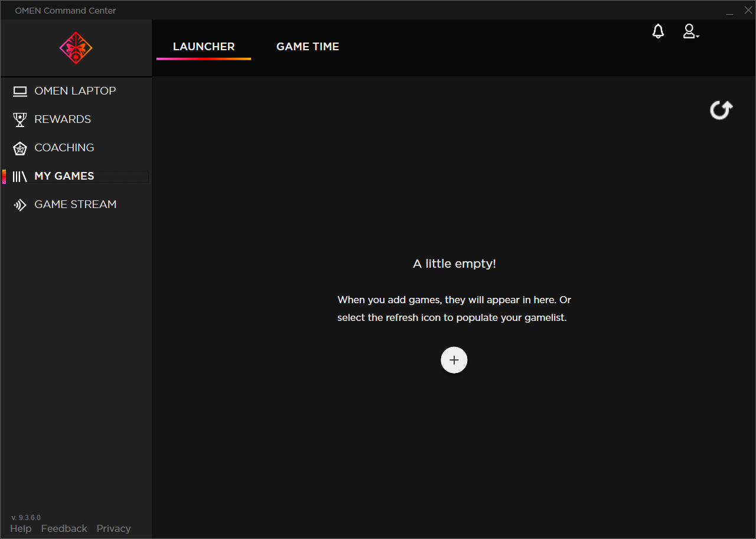This screenshot has width=756, height=539.
Task: Close the OMEN Command Center window
Action: tap(748, 10)
